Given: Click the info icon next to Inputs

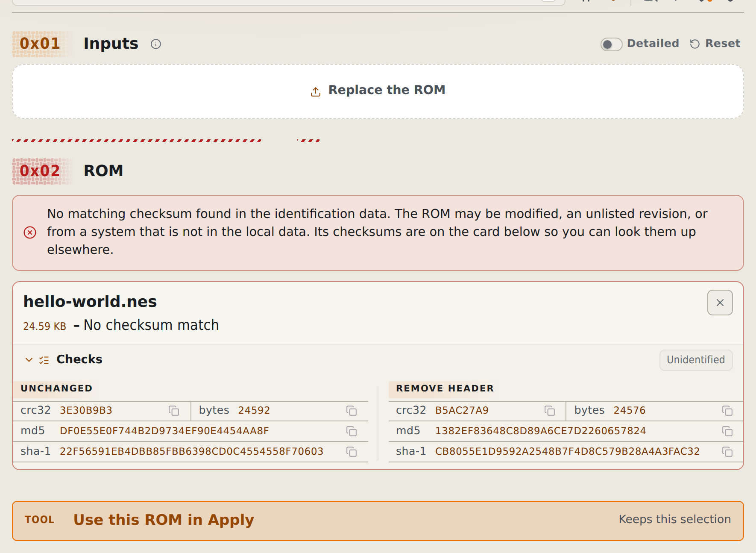Looking at the screenshot, I should point(156,44).
